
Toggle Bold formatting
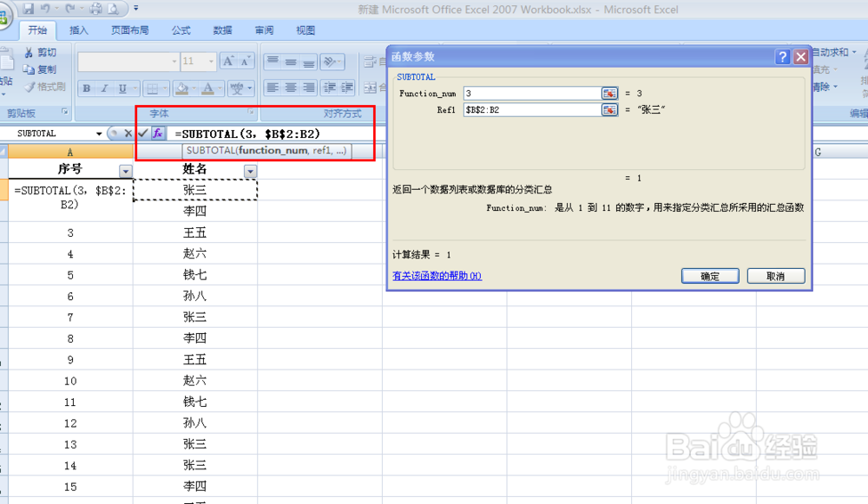(x=86, y=88)
